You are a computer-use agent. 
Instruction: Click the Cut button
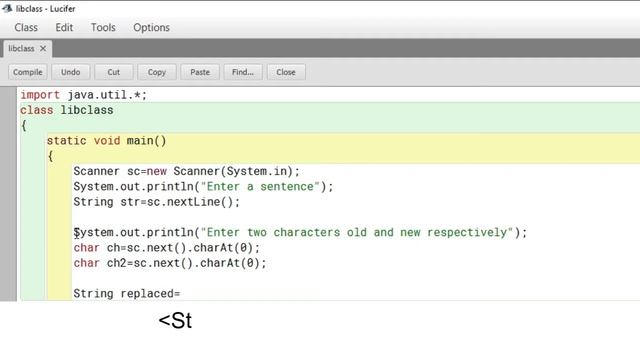pos(113,72)
